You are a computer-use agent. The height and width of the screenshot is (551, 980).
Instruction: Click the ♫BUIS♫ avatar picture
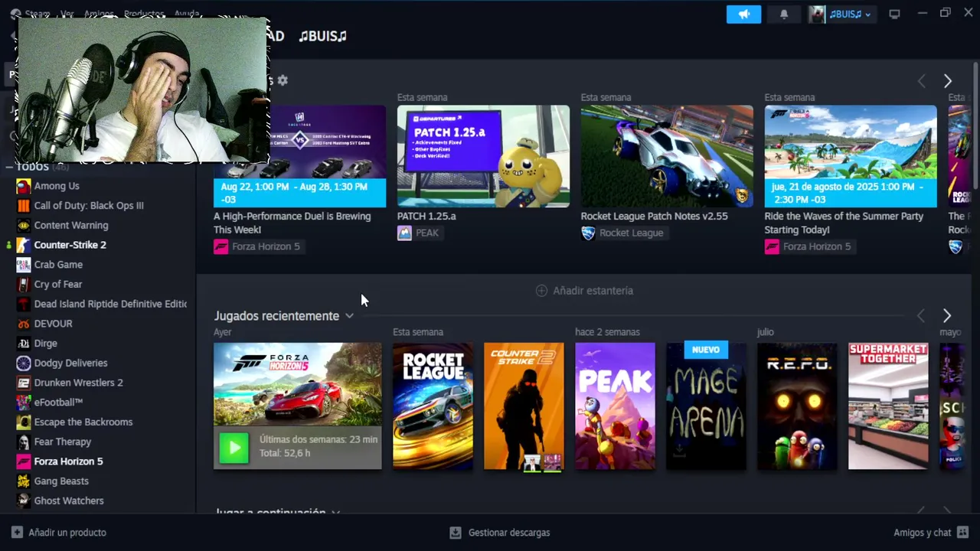click(x=817, y=14)
